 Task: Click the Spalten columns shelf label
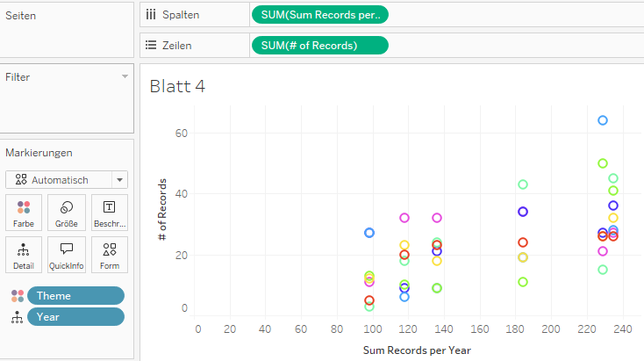[177, 14]
